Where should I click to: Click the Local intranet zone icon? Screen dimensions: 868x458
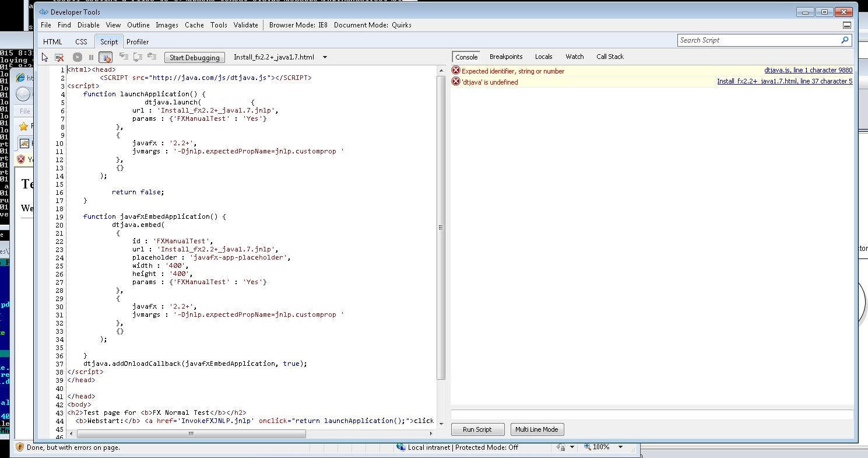click(401, 447)
